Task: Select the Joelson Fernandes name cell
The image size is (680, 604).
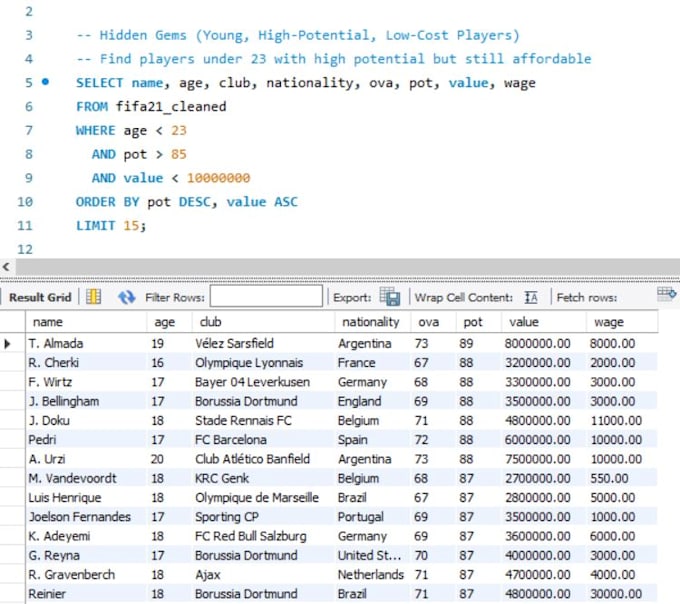Action: point(86,517)
